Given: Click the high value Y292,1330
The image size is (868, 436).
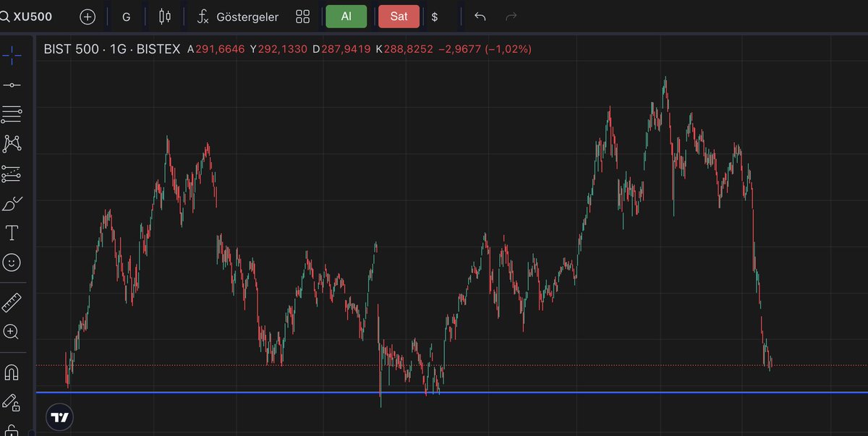Looking at the screenshot, I should (278, 49).
